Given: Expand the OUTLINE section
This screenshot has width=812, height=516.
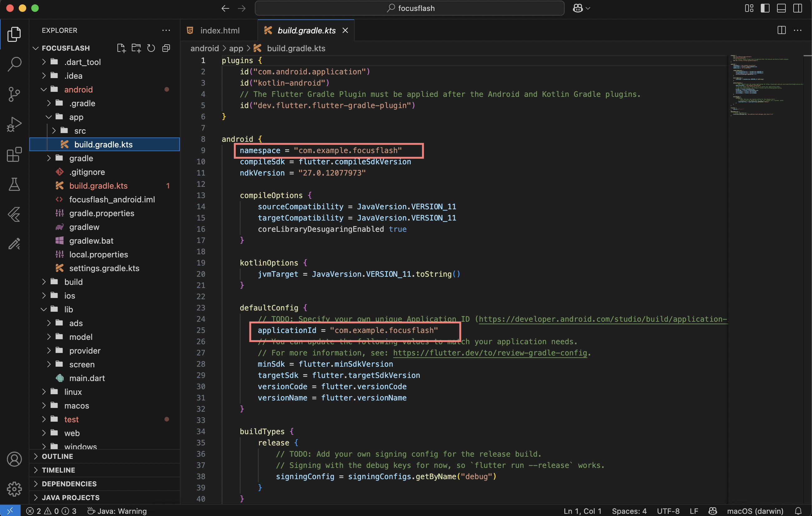Looking at the screenshot, I should point(57,456).
